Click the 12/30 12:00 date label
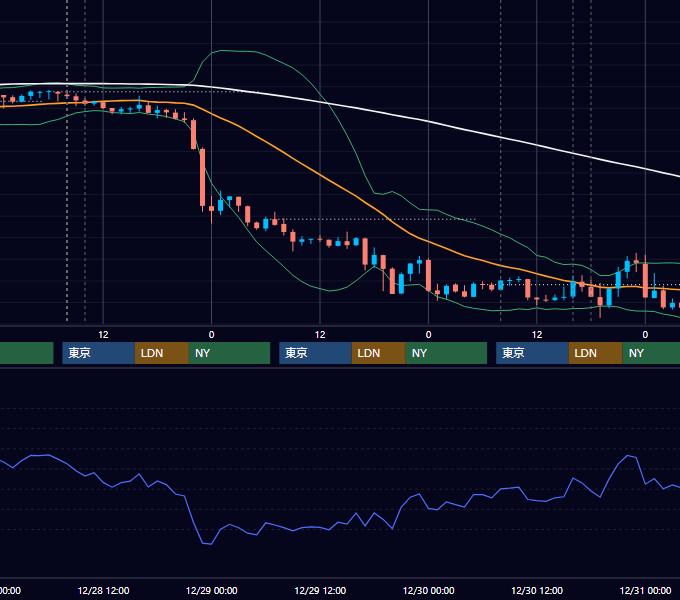This screenshot has height=600, width=680. (537, 590)
